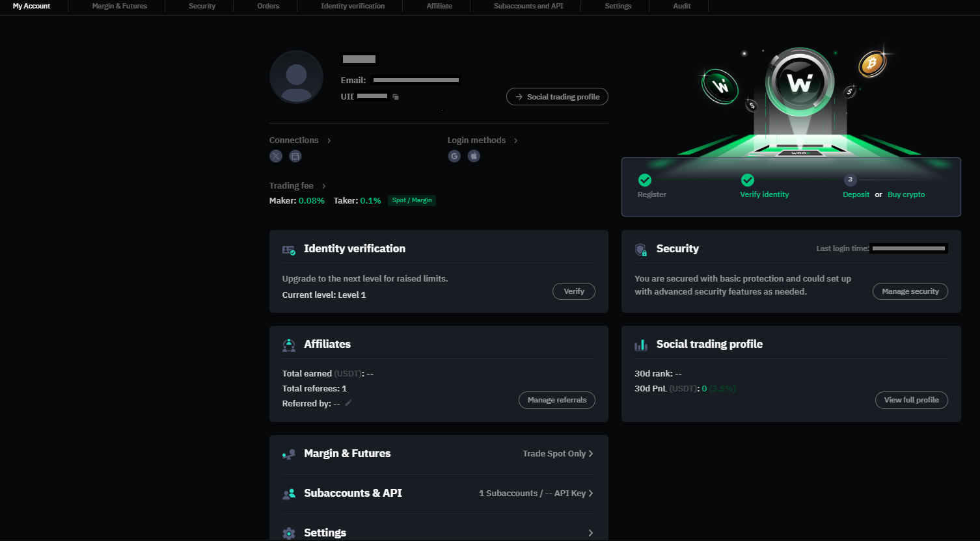Click the Apple login method icon
This screenshot has width=980, height=541.
point(474,156)
